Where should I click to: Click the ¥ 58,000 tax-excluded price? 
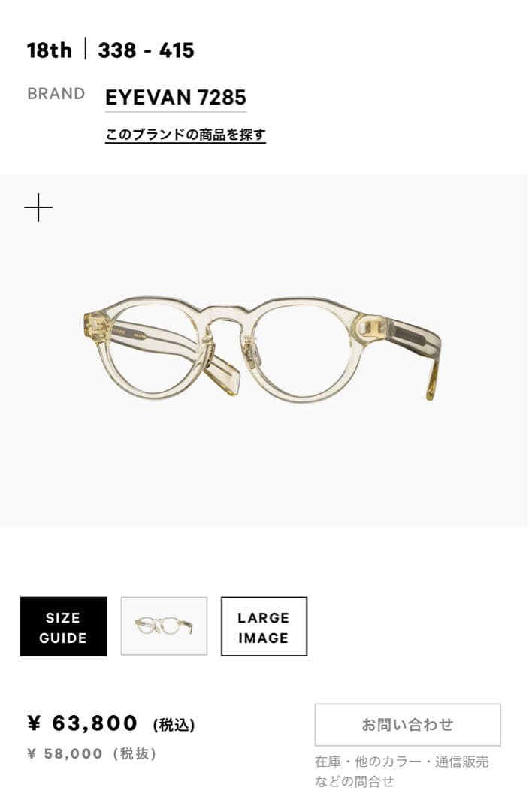(x=65, y=753)
